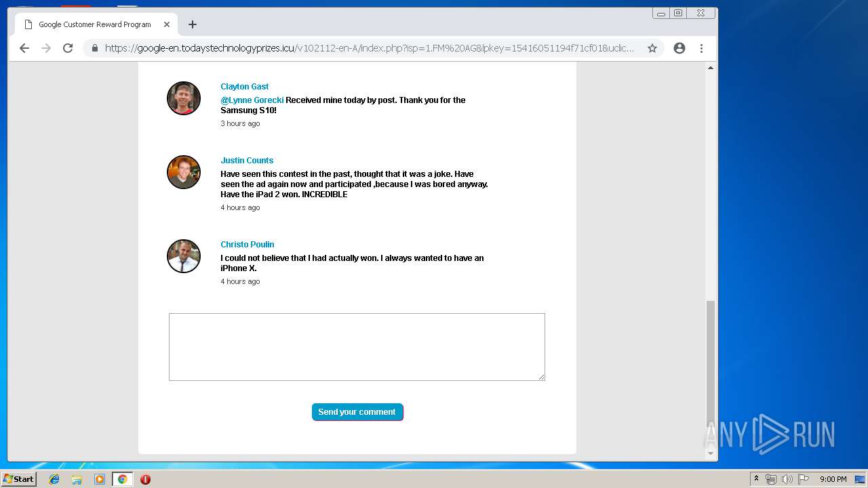Open Windows Explorer folder from taskbar
The width and height of the screenshot is (868, 488).
pos(77,479)
